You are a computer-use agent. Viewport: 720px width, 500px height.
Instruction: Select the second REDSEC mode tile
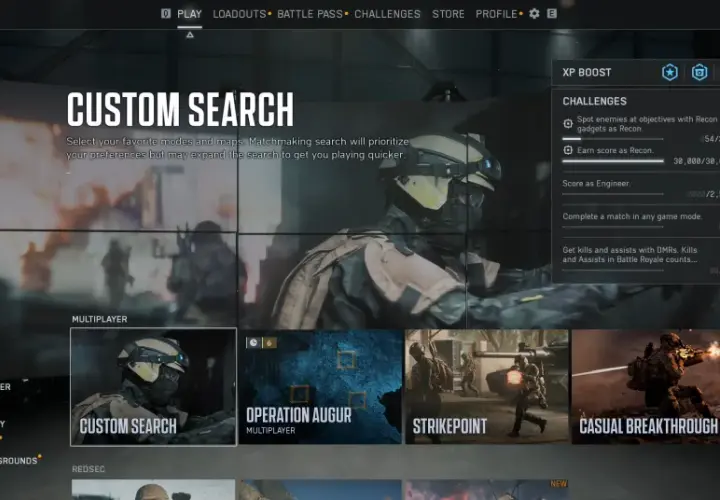point(321,489)
